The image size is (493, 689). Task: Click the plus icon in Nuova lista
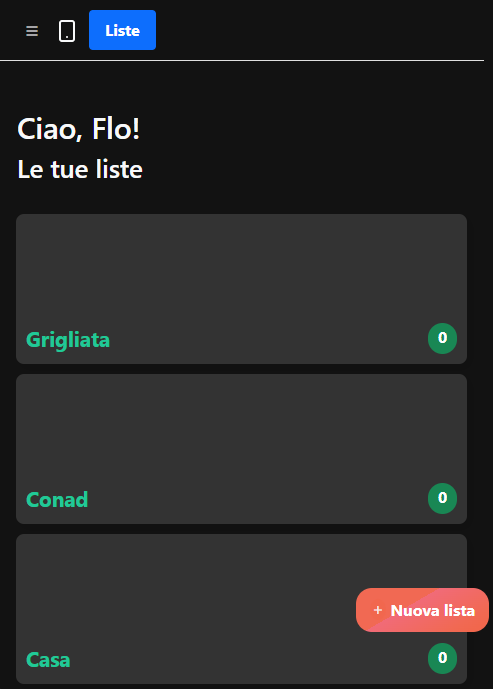377,610
